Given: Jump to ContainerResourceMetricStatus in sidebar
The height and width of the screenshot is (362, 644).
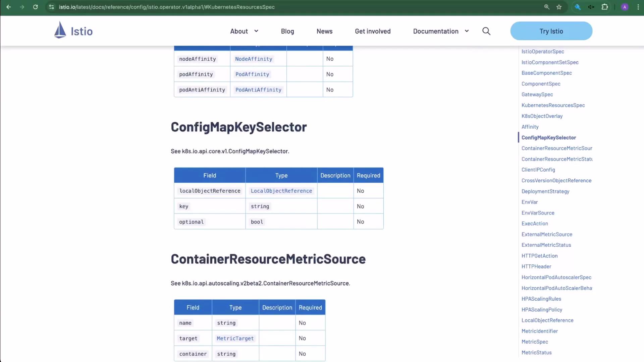Looking at the screenshot, I should [557, 159].
